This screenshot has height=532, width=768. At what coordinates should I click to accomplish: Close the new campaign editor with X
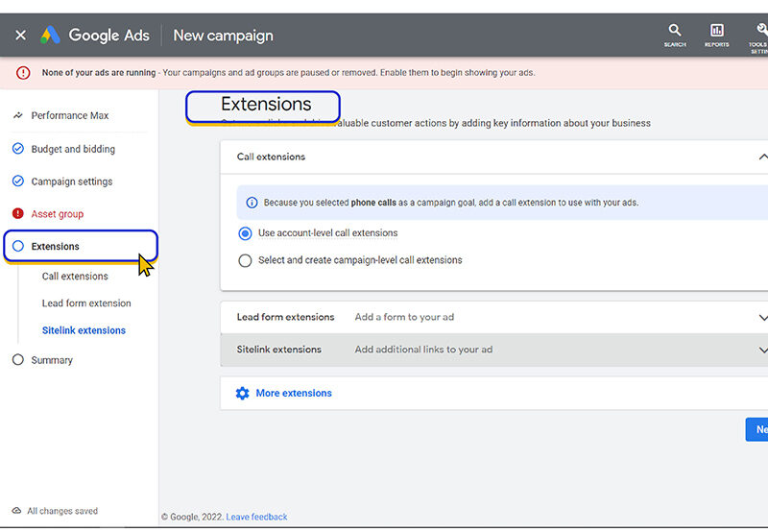coord(20,36)
